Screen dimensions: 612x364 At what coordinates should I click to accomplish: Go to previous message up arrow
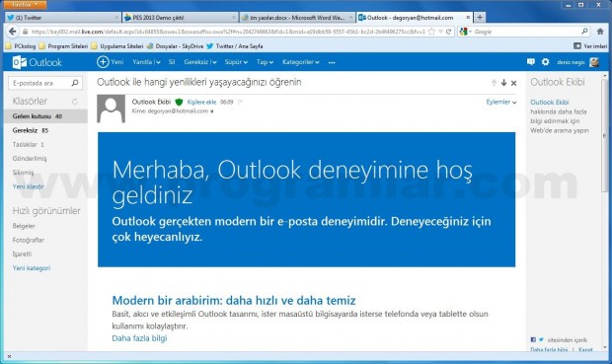coord(494,83)
